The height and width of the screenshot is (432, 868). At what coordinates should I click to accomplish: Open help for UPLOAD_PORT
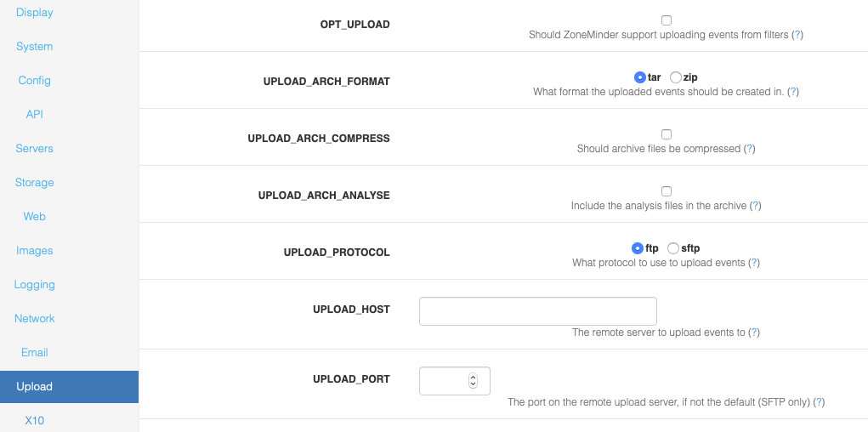tap(820, 402)
